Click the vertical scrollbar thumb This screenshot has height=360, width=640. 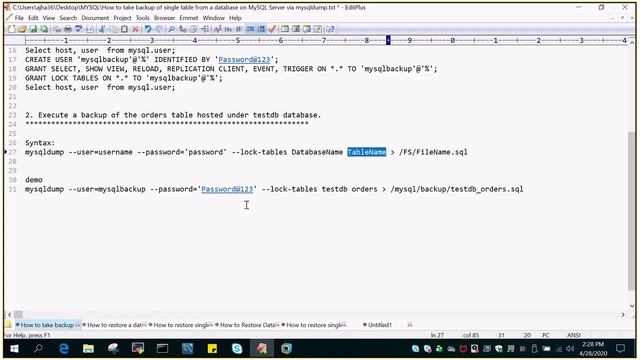coord(632,210)
